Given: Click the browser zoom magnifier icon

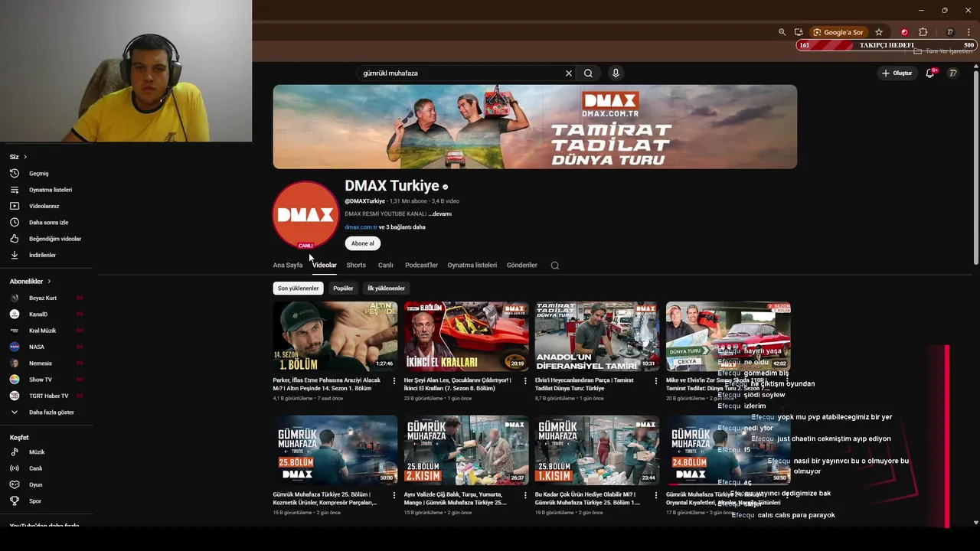Looking at the screenshot, I should click(x=782, y=32).
